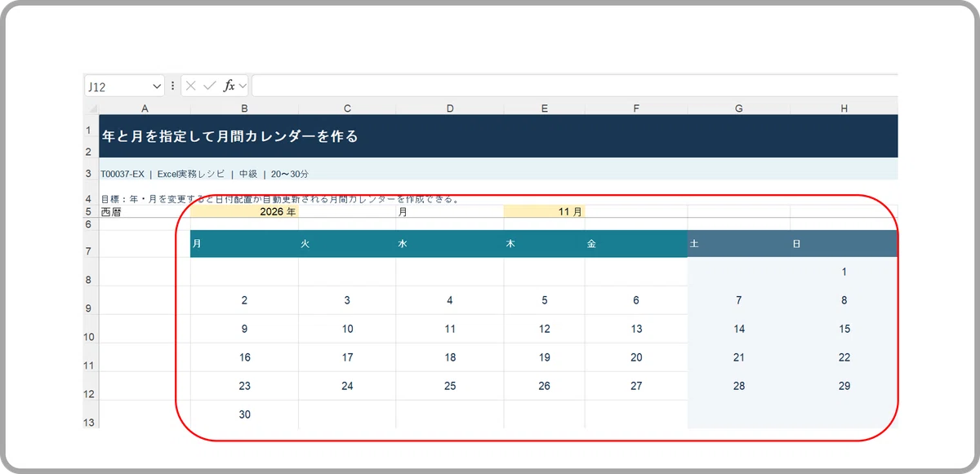
Task: Select the calendar cell with date 10
Action: point(347,329)
